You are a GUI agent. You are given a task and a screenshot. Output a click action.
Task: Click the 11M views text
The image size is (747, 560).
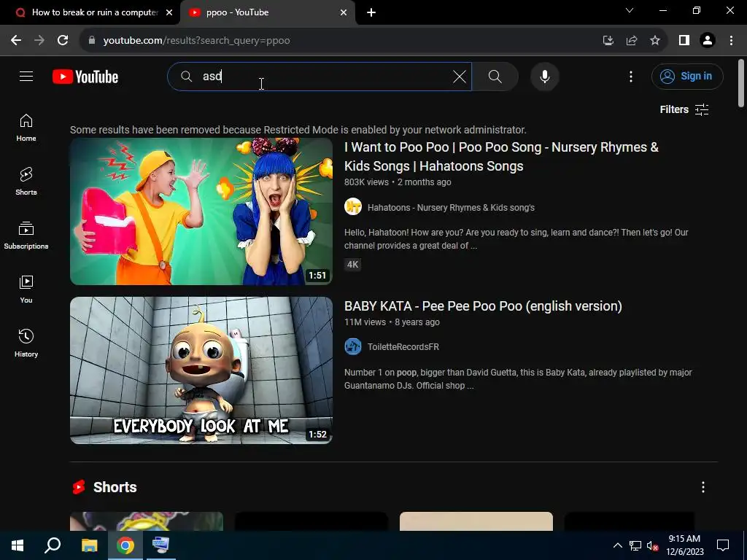point(365,322)
